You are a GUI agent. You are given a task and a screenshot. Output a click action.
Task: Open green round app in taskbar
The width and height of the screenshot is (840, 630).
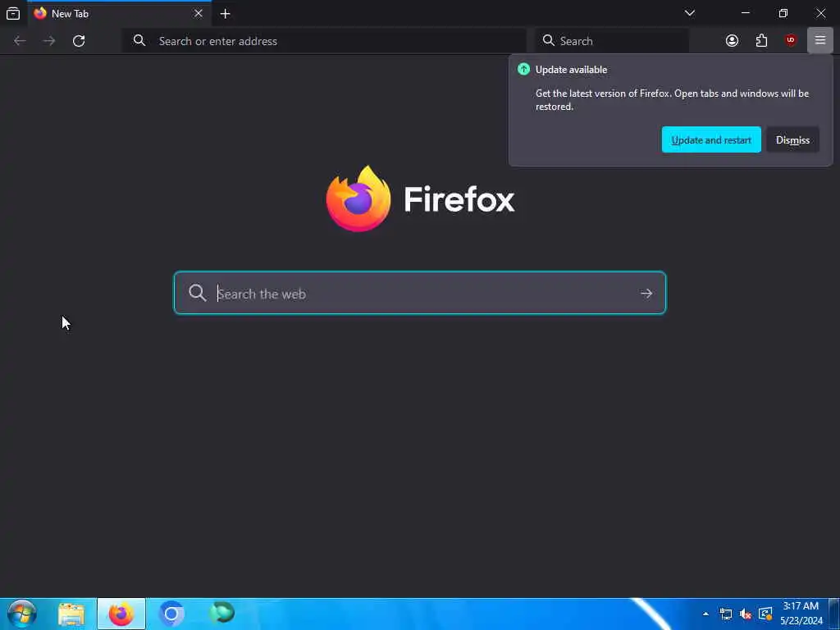(x=221, y=613)
